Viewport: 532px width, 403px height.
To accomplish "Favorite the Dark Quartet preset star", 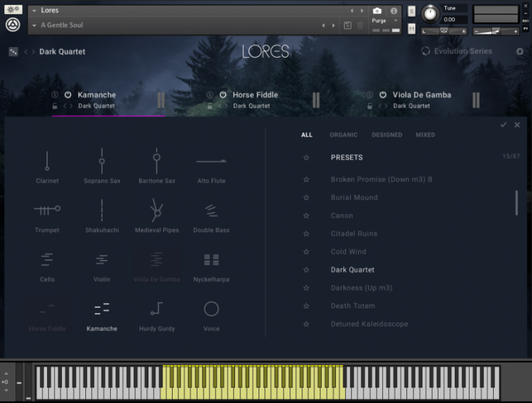I will [306, 270].
